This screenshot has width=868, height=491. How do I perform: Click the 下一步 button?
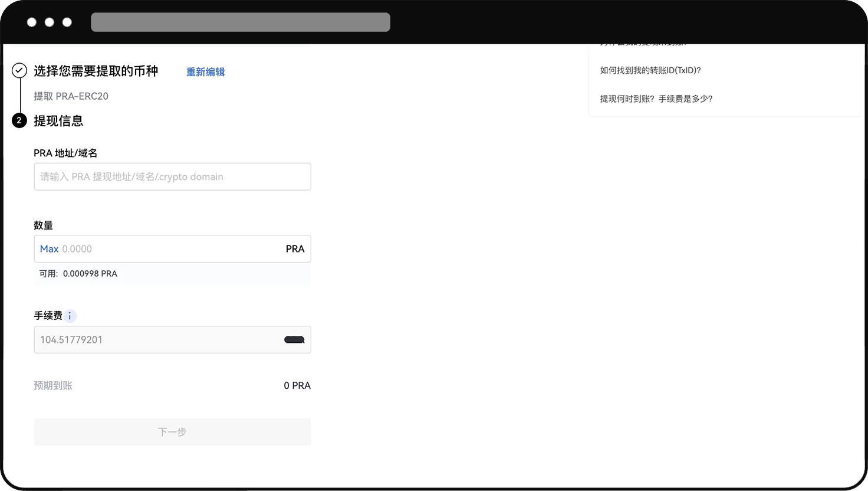coord(172,432)
